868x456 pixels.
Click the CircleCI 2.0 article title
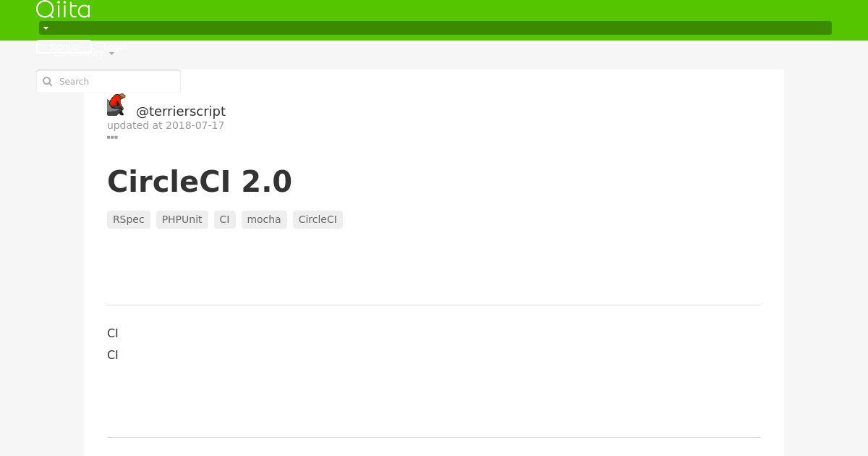[x=200, y=182]
